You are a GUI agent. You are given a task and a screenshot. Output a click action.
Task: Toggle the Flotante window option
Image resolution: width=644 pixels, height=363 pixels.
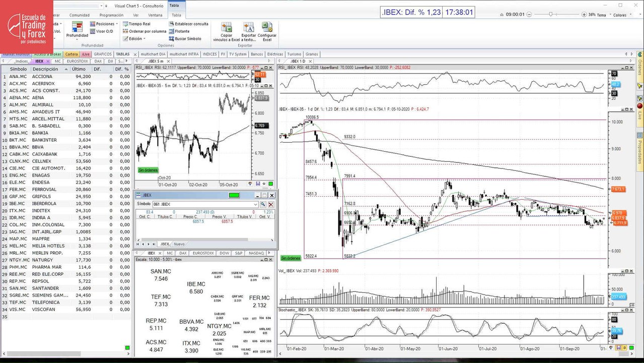[179, 31]
